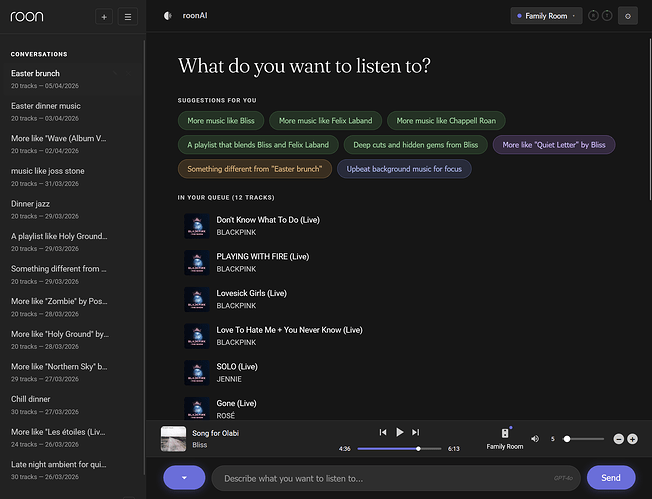Viewport: 652px width, 499px height.
Task: Click album art for 'SOLO (Live)'
Action: 197,373
